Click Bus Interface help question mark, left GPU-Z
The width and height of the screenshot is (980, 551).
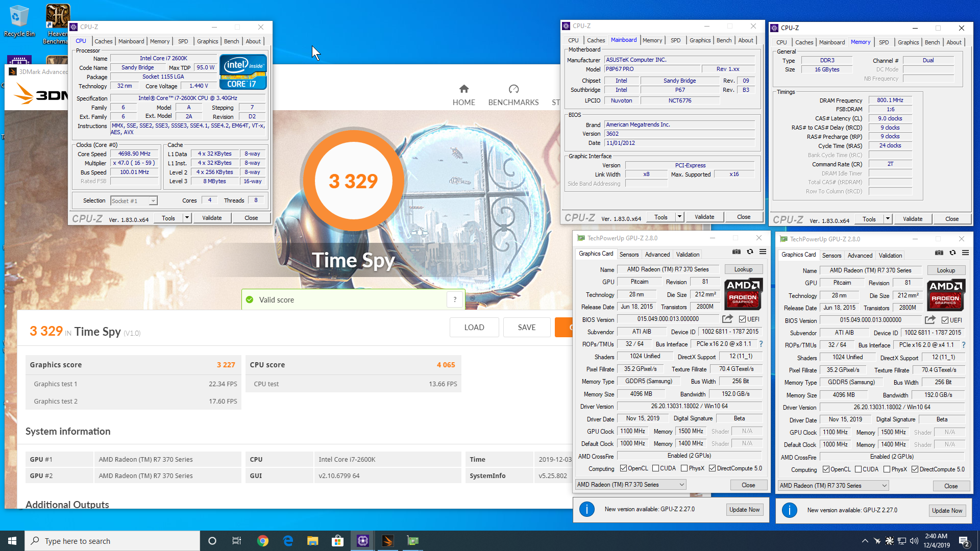click(761, 344)
